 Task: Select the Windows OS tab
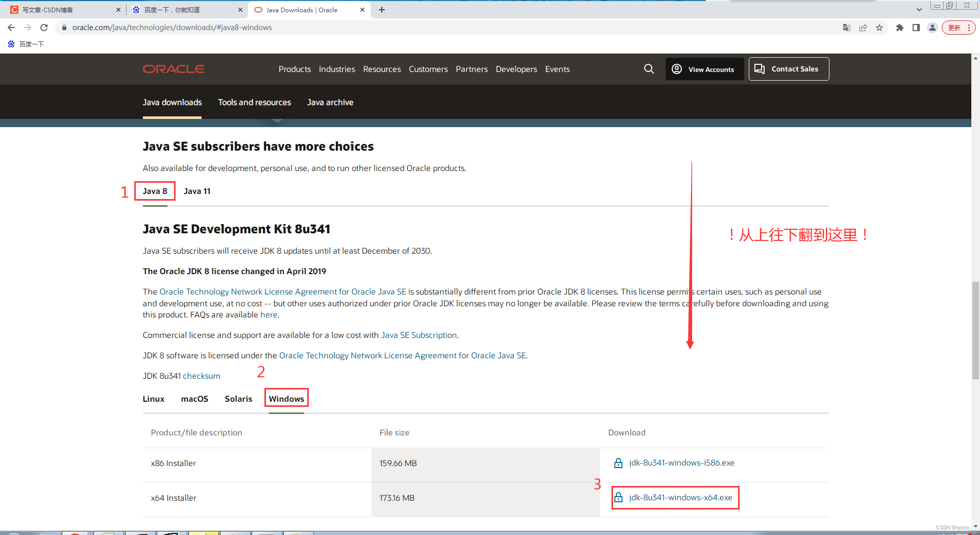click(286, 399)
